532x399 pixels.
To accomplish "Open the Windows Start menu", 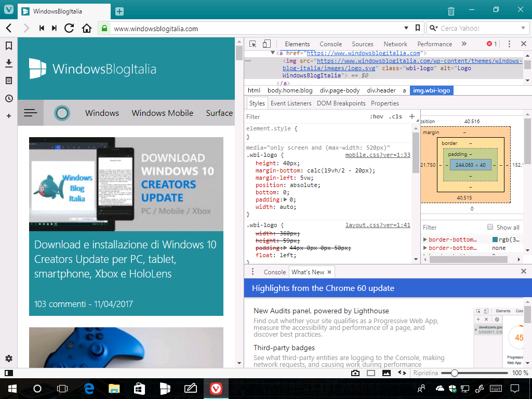I will 12,389.
